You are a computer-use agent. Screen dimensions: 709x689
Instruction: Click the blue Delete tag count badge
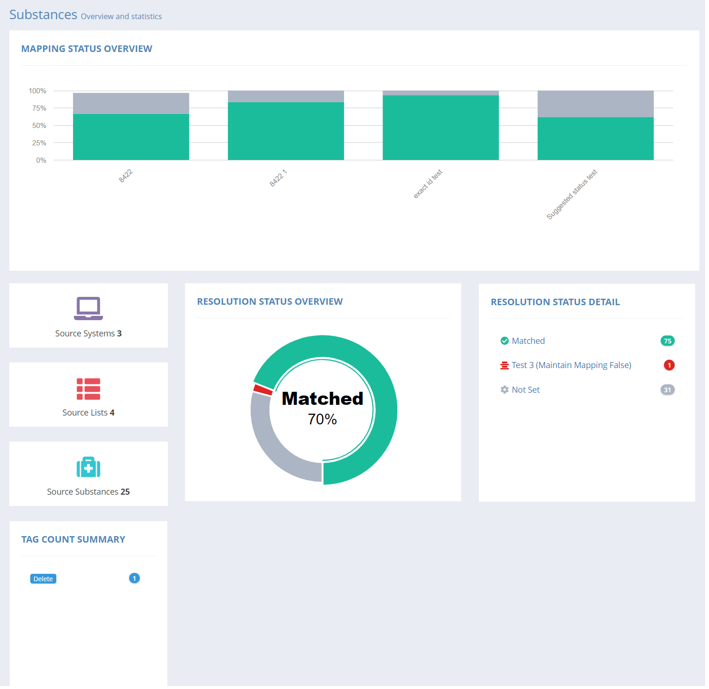[x=134, y=580]
